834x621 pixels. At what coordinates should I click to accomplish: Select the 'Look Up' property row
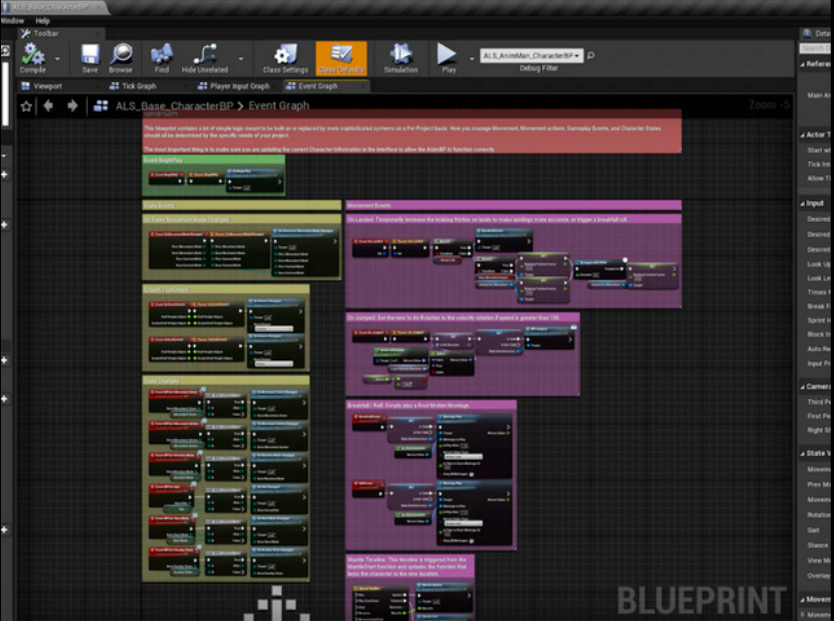click(x=819, y=264)
